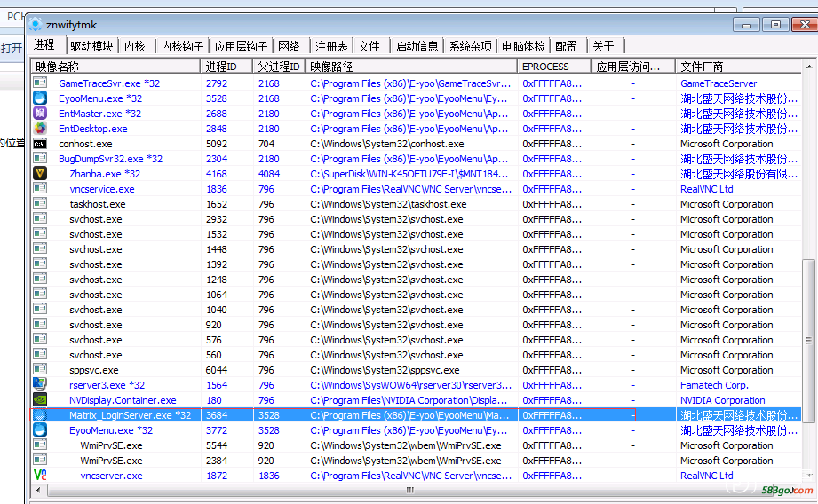Click the horizontal scrollbar thumb
This screenshot has width=818, height=504.
[410, 490]
